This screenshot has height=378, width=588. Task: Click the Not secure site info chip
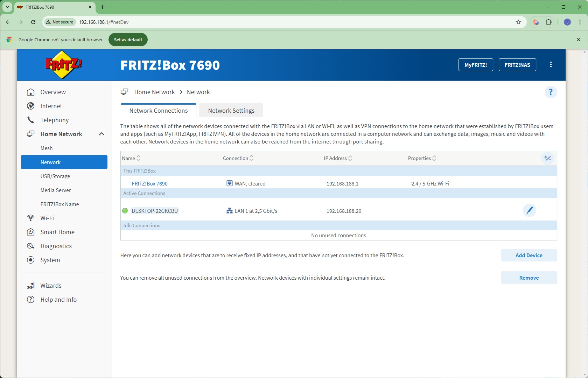(59, 22)
